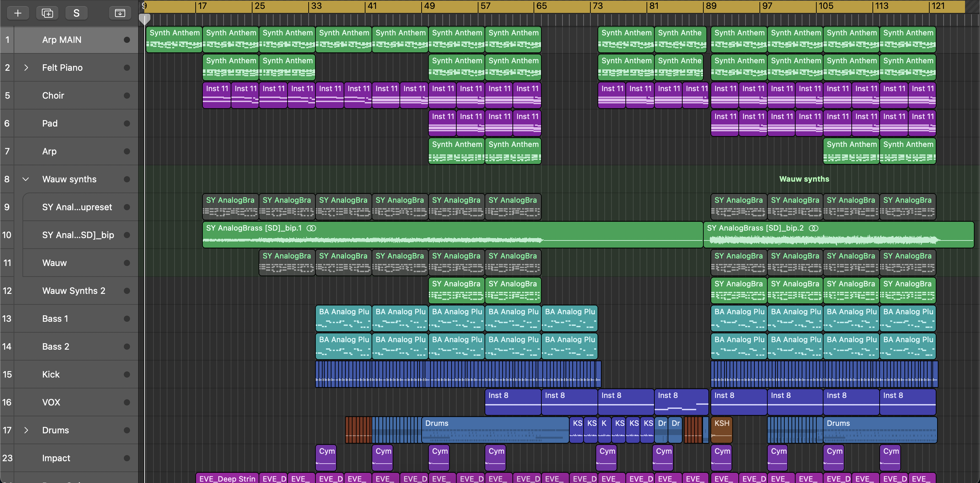The height and width of the screenshot is (483, 980).
Task: Toggle the global solo S button
Action: tap(77, 13)
